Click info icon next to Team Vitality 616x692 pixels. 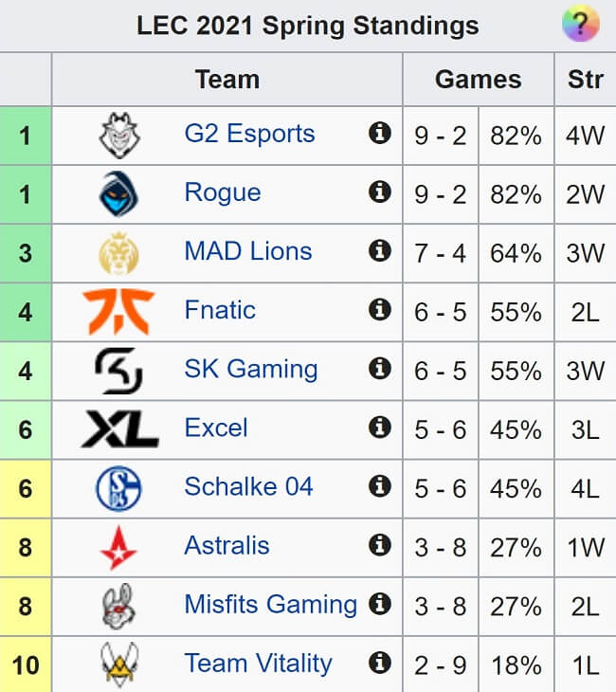coord(380,663)
